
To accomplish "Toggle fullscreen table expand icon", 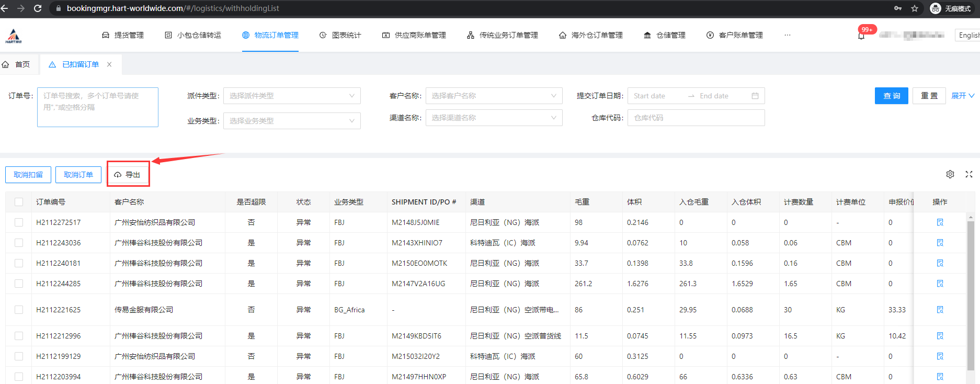I will pos(969,174).
